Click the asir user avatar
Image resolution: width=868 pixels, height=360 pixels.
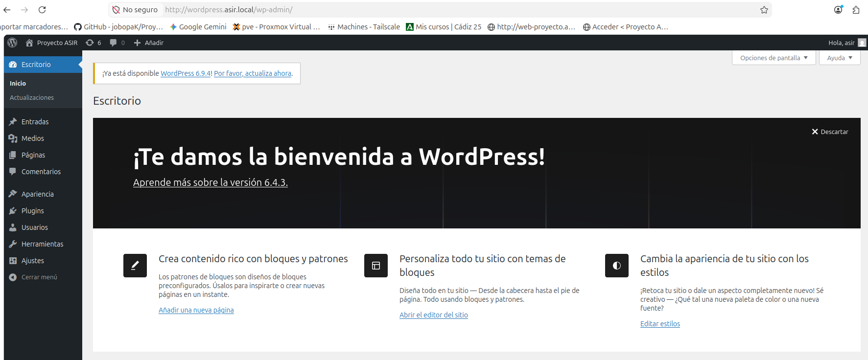point(862,43)
